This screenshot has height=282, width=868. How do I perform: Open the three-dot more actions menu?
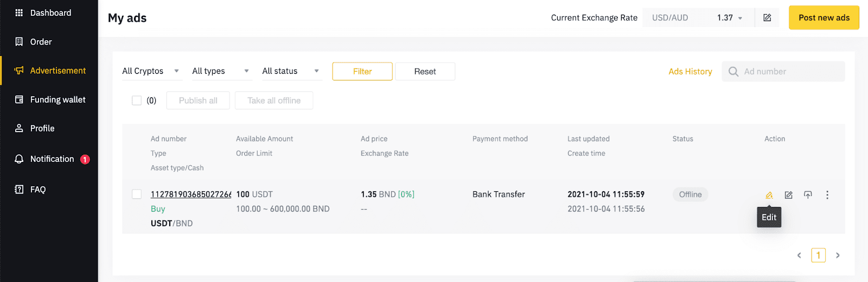pyautogui.click(x=827, y=195)
